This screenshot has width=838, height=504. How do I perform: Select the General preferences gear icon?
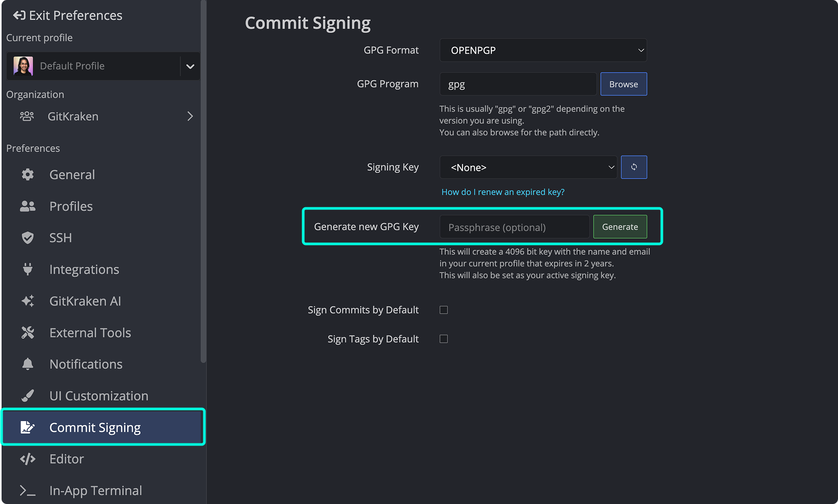tap(27, 174)
